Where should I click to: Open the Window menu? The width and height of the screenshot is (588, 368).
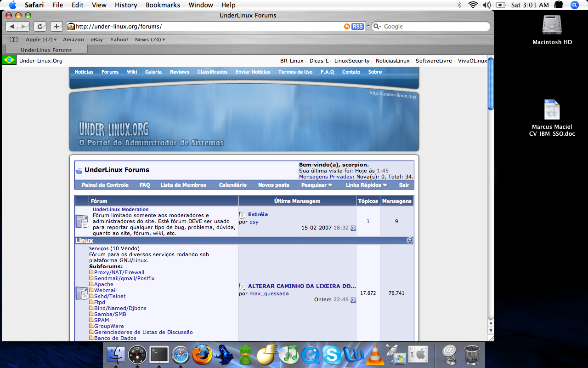pos(201,5)
